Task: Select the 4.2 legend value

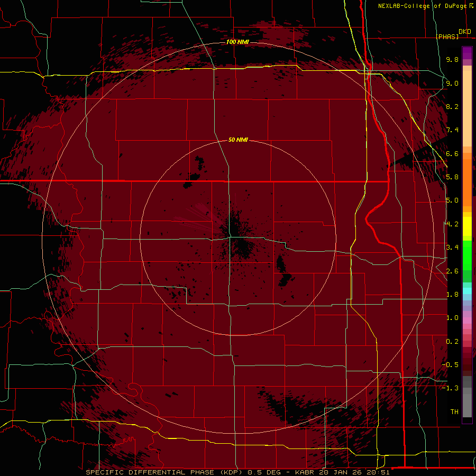Action: [452, 224]
